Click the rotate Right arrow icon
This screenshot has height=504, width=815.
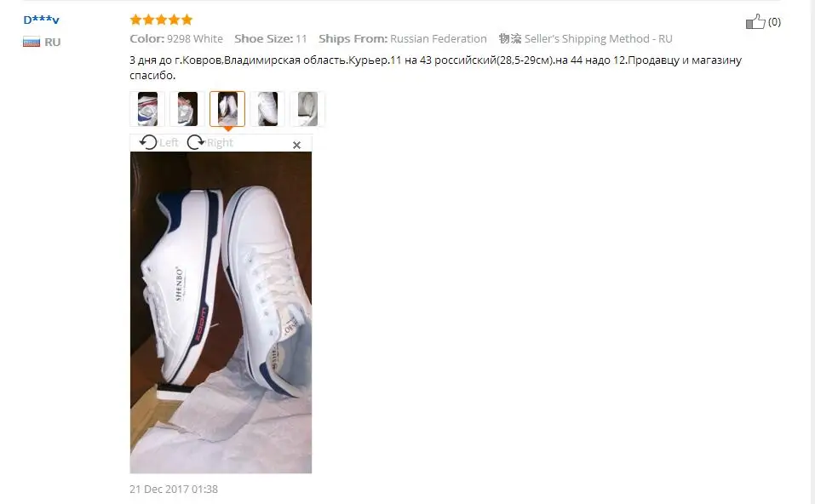click(x=195, y=142)
